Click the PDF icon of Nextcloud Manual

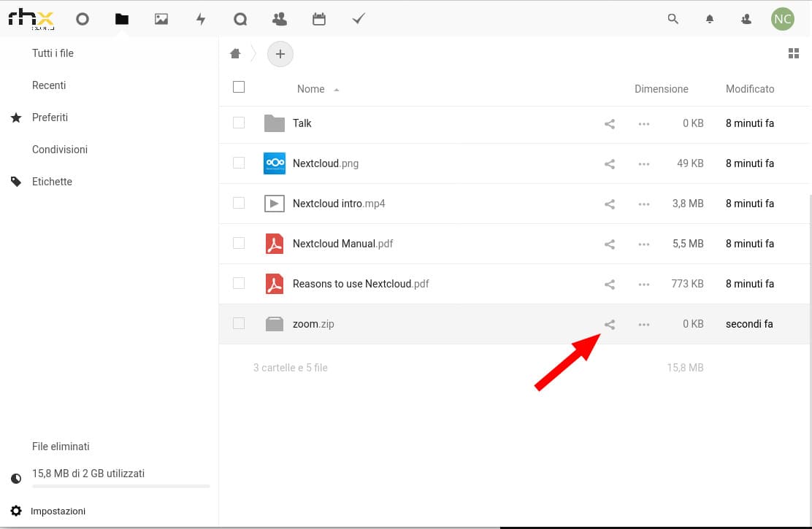(x=275, y=244)
